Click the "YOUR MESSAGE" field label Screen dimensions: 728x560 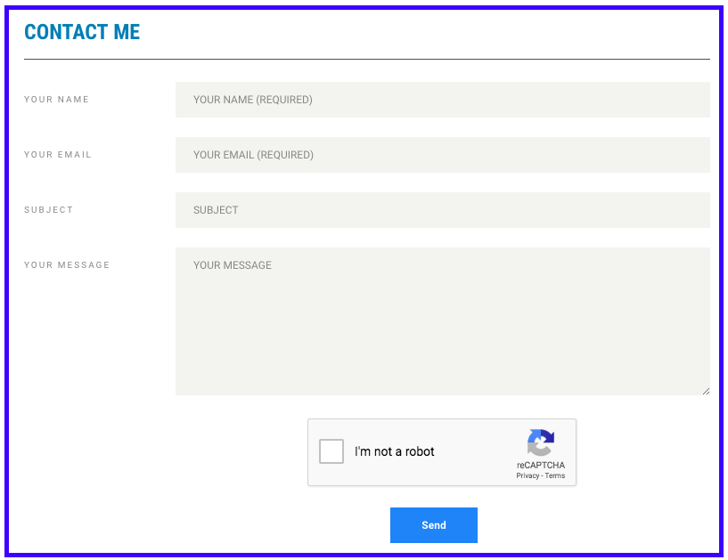[67, 265]
